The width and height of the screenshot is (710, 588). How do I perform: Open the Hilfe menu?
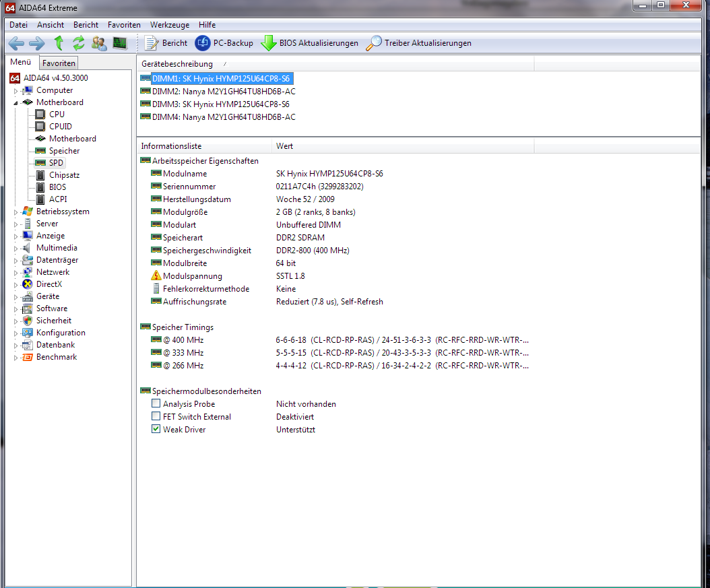coord(207,25)
